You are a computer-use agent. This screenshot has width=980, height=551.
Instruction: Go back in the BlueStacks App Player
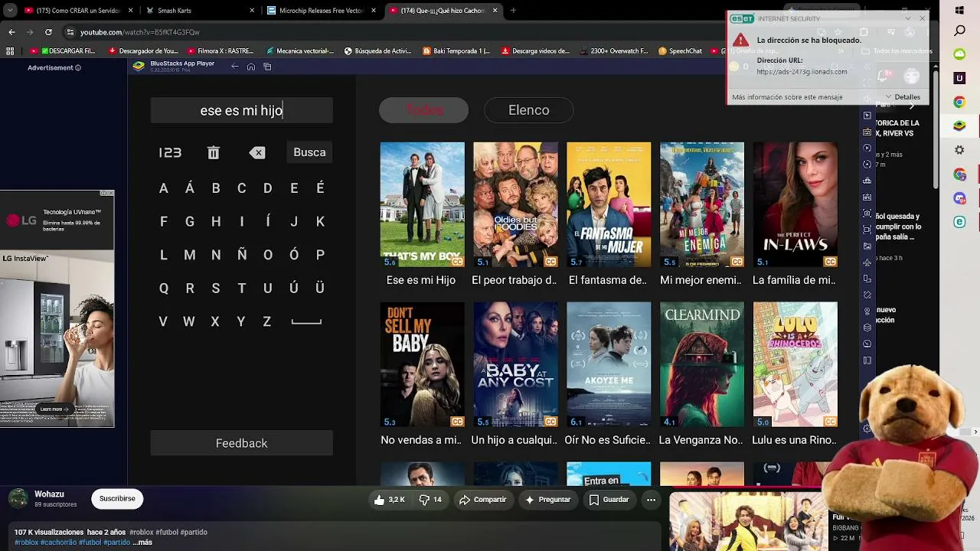click(x=235, y=67)
